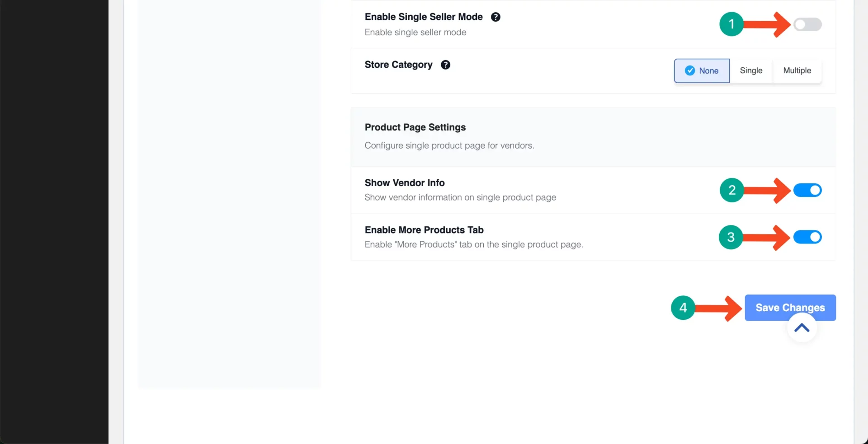The image size is (868, 444).
Task: Click the Enable More Products Tab label
Action: click(x=424, y=230)
